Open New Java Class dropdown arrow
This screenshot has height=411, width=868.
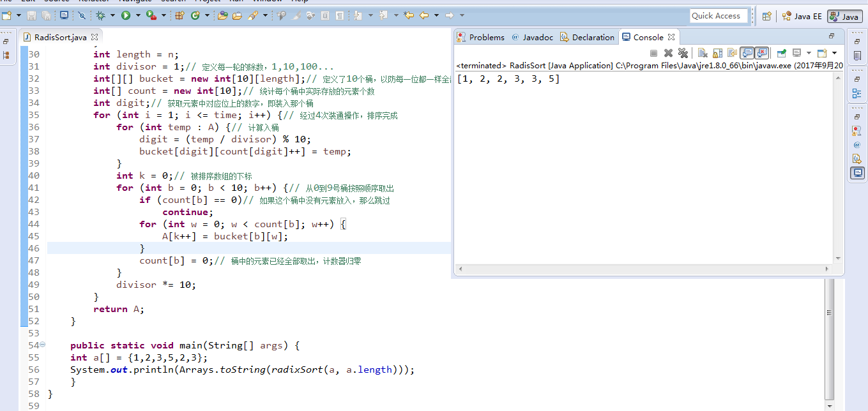click(208, 15)
